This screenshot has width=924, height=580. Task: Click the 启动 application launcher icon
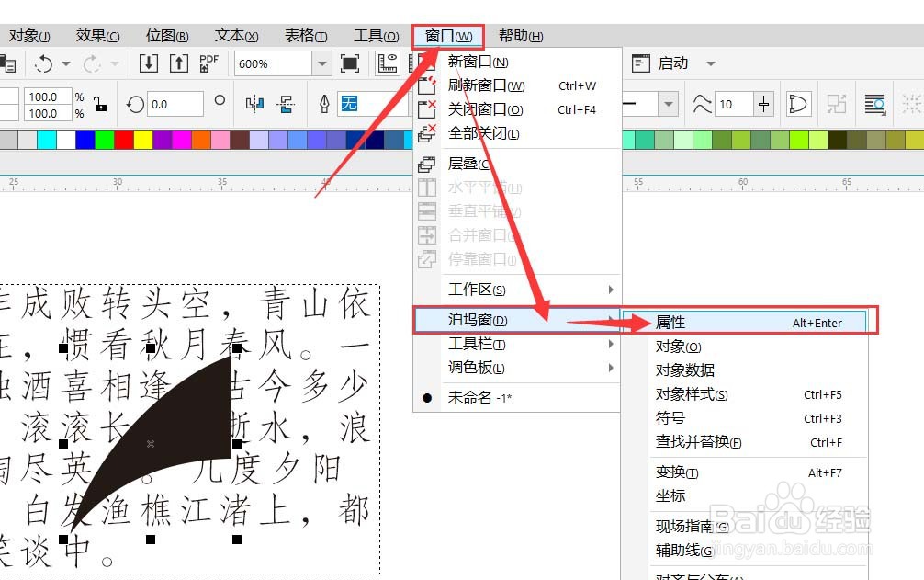coord(640,63)
